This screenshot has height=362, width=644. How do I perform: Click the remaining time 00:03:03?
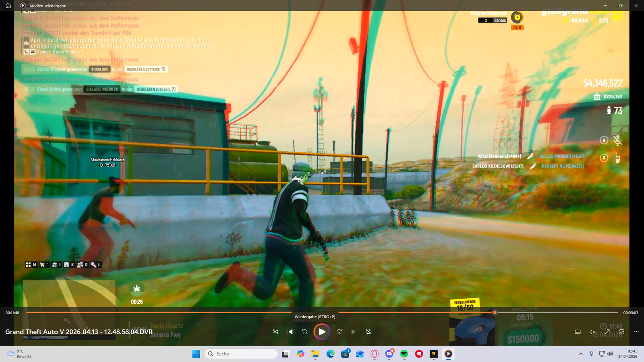coord(630,313)
